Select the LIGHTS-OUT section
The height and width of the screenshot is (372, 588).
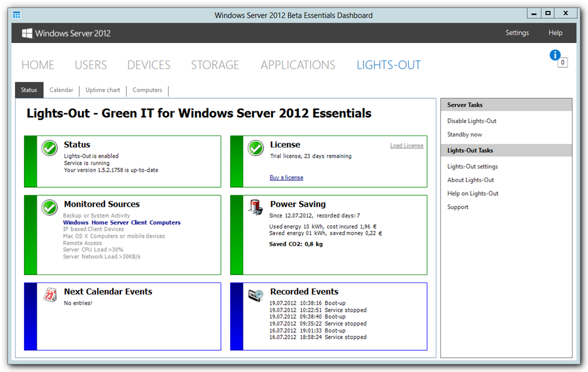[x=389, y=65]
